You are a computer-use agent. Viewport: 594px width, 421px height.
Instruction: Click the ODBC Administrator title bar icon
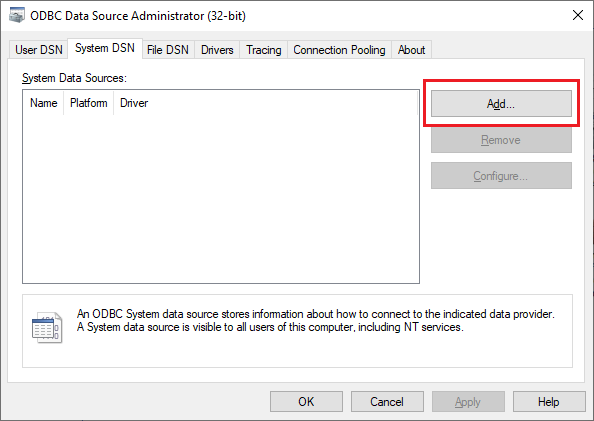(x=17, y=16)
